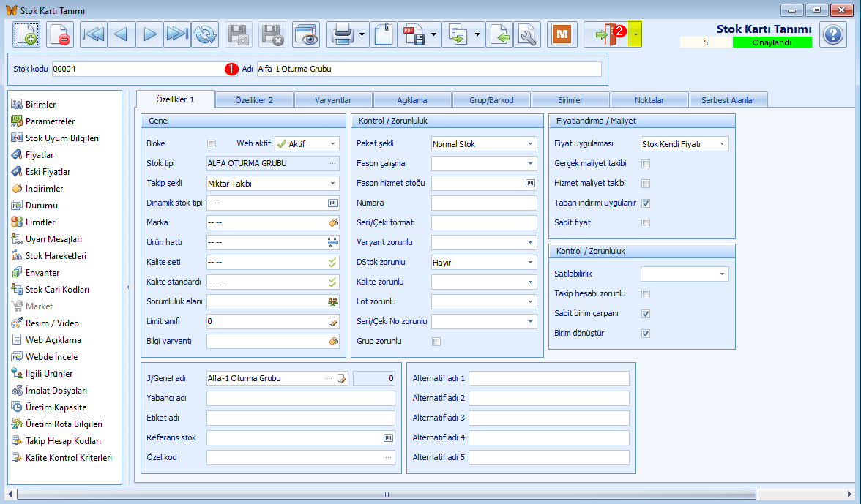Print the stock card

(x=342, y=34)
